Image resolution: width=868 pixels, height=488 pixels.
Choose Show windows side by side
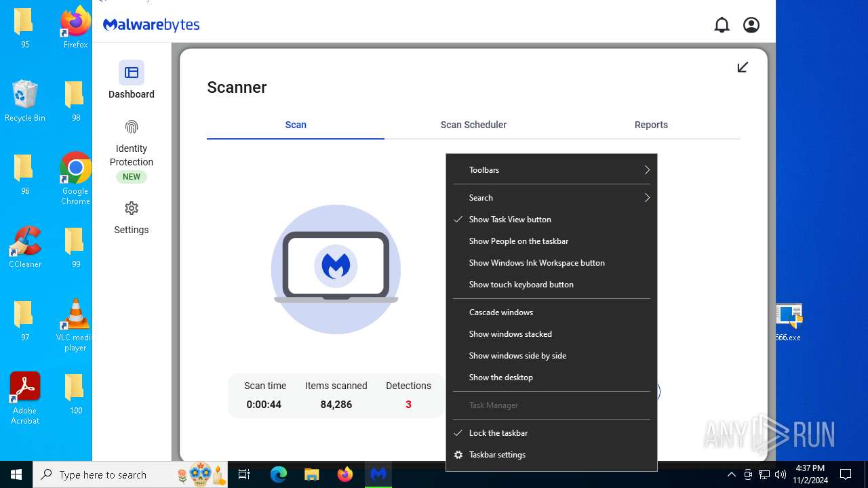[551, 356]
